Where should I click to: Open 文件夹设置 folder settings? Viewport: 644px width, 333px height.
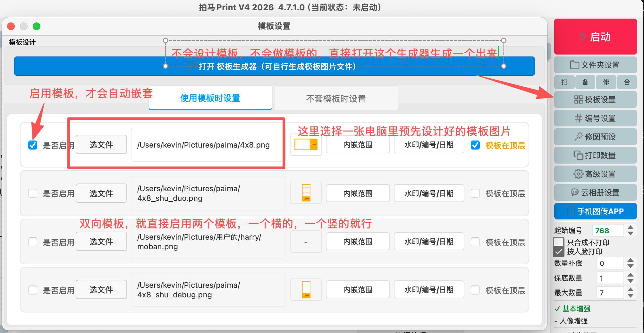(595, 65)
